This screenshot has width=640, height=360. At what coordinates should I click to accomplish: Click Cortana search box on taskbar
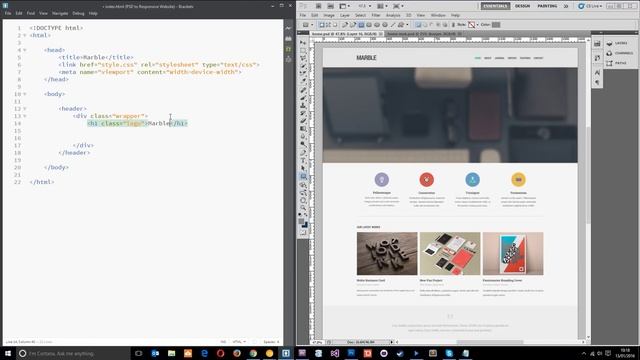pyautogui.click(x=73, y=353)
